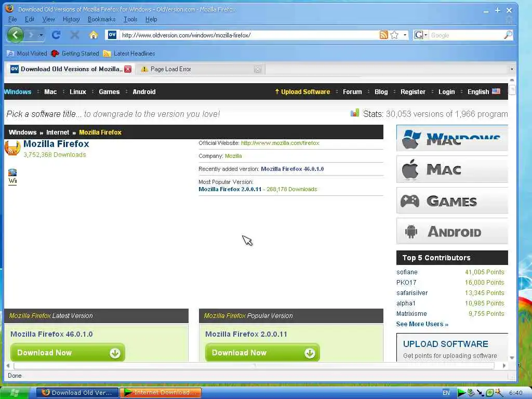
Task: Open the History menu
Action: (x=71, y=19)
